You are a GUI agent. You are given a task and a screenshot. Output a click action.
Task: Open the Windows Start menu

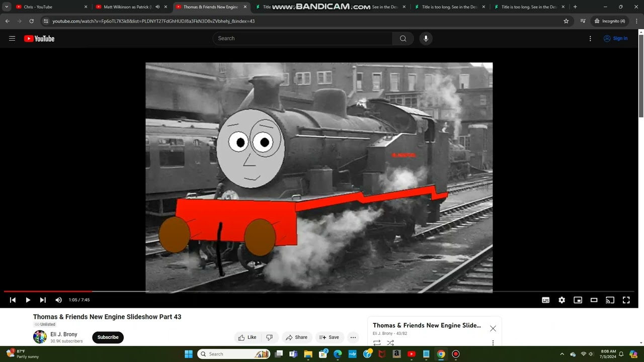click(x=189, y=354)
